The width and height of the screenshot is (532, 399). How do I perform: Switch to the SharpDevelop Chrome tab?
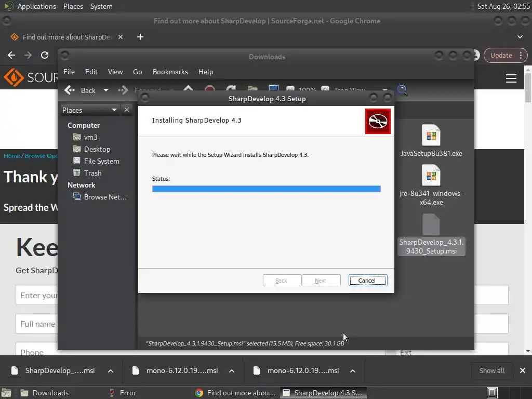66,37
